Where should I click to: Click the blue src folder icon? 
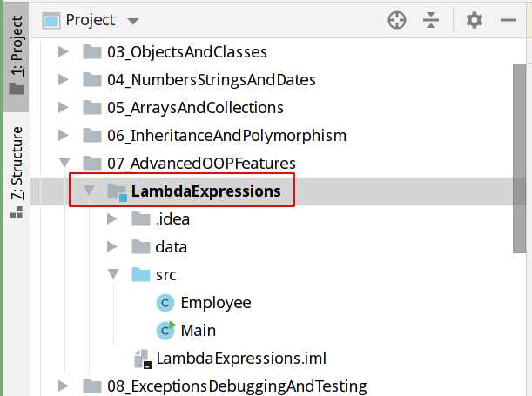coord(141,275)
